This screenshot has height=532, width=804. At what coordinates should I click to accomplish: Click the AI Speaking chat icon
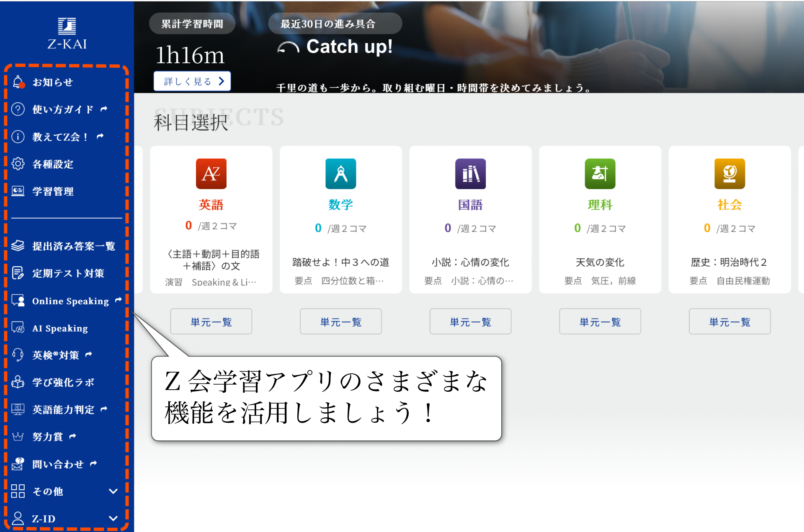click(x=18, y=328)
